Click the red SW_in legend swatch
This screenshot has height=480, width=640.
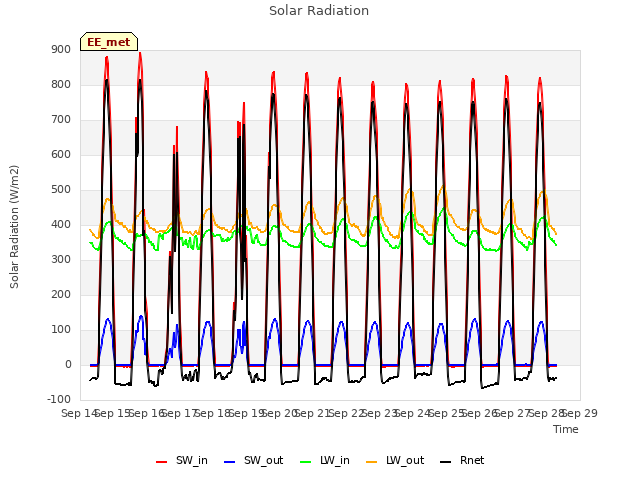click(162, 462)
